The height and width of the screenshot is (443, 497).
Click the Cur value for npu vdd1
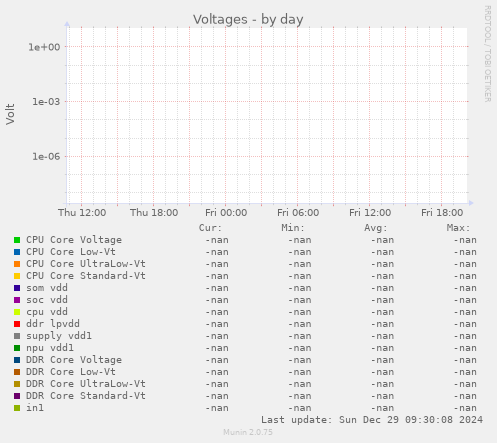(x=217, y=348)
